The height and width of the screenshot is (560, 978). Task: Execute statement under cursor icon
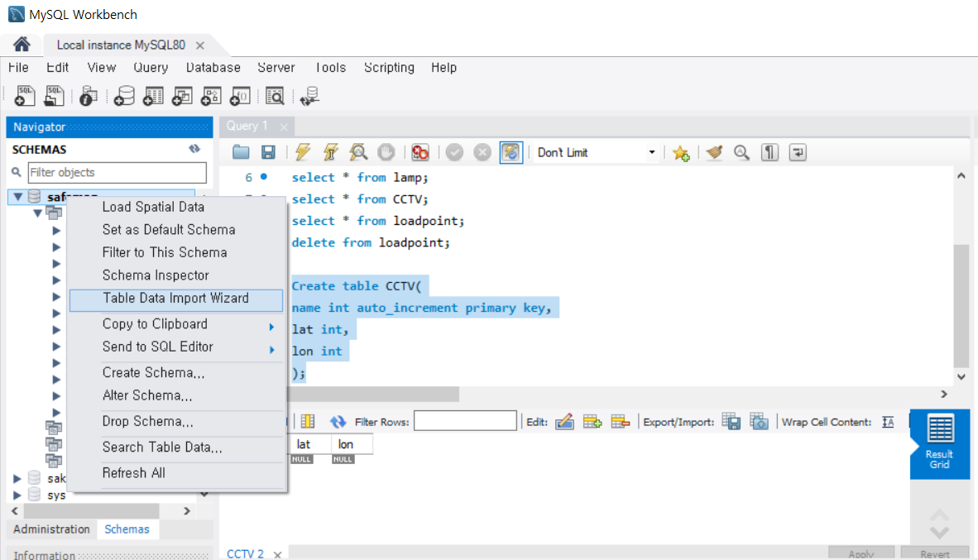coord(331,152)
